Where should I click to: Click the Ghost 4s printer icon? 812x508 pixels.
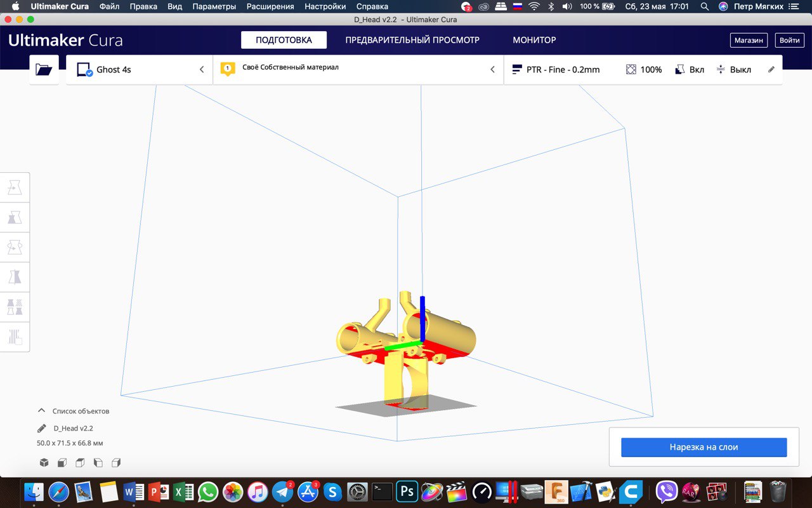point(84,69)
